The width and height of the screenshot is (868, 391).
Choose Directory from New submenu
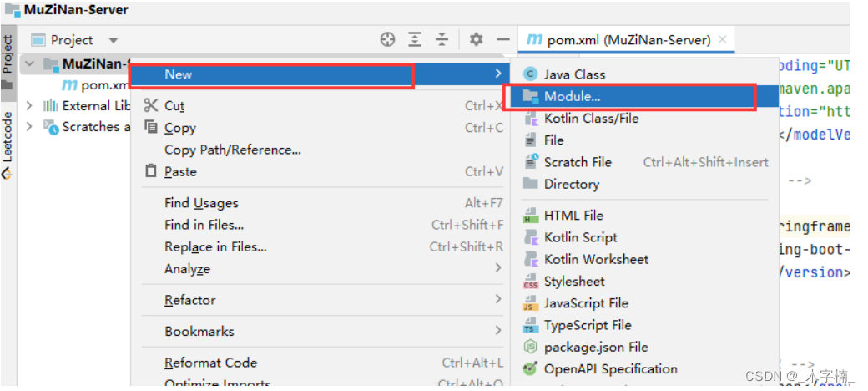pyautogui.click(x=571, y=184)
